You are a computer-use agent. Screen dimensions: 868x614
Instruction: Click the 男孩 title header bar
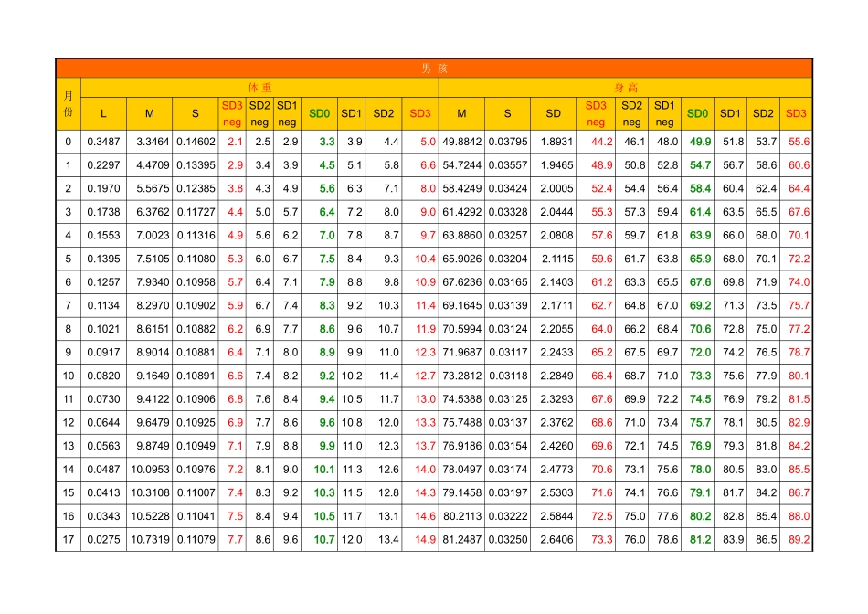(434, 69)
